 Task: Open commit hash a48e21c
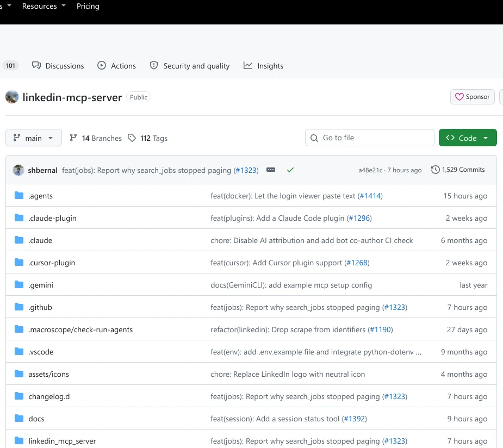click(x=370, y=170)
